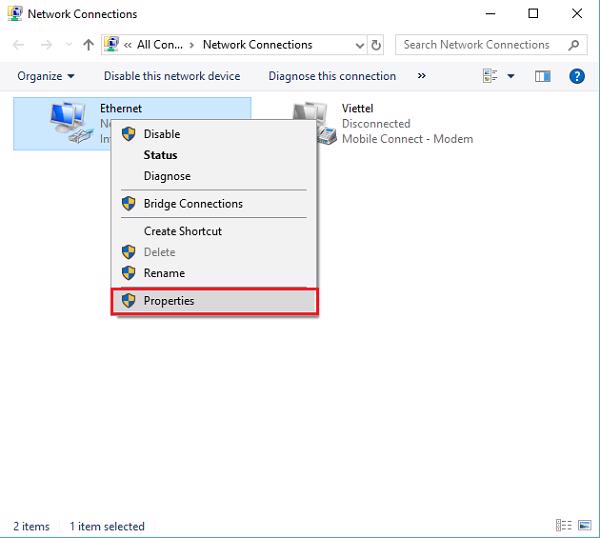The width and height of the screenshot is (600, 538).
Task: Switch to details view in status bar
Action: point(563,526)
